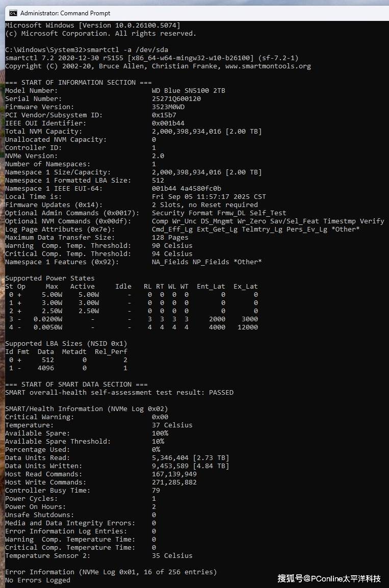Click the No Errors Logged line

point(38,580)
